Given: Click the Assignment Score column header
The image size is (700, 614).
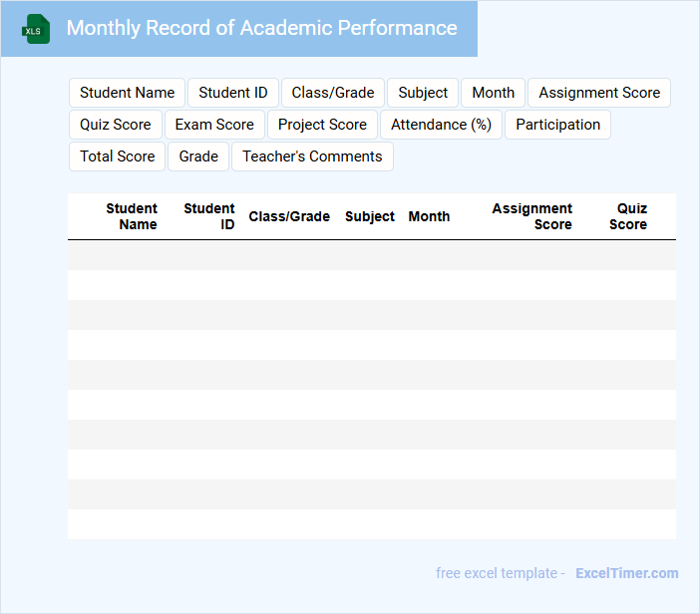Looking at the screenshot, I should point(532,216).
